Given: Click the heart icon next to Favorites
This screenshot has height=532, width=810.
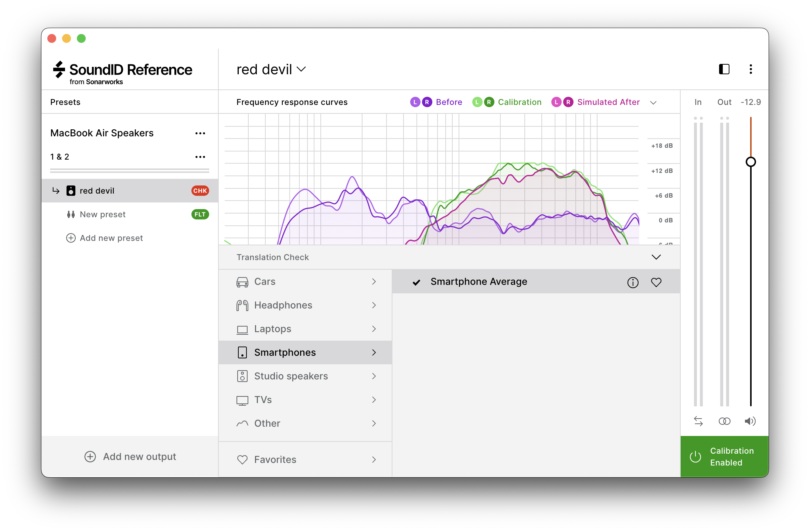Looking at the screenshot, I should pos(242,460).
